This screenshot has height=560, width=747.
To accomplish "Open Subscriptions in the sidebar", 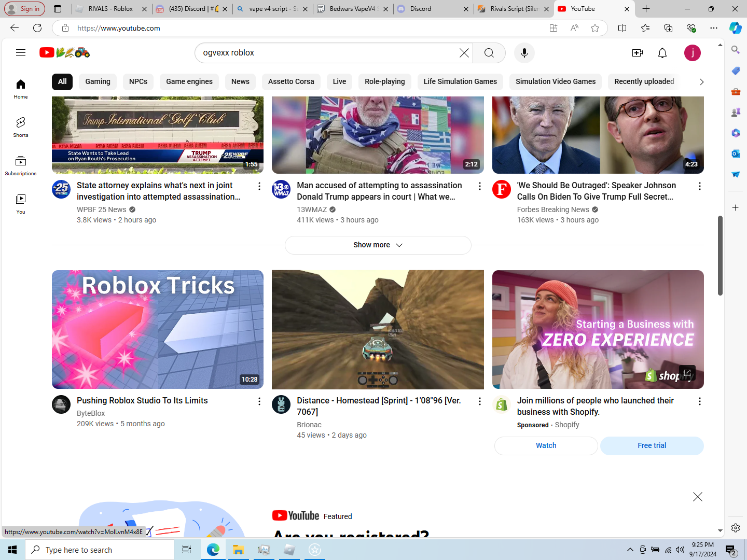I will pyautogui.click(x=21, y=165).
